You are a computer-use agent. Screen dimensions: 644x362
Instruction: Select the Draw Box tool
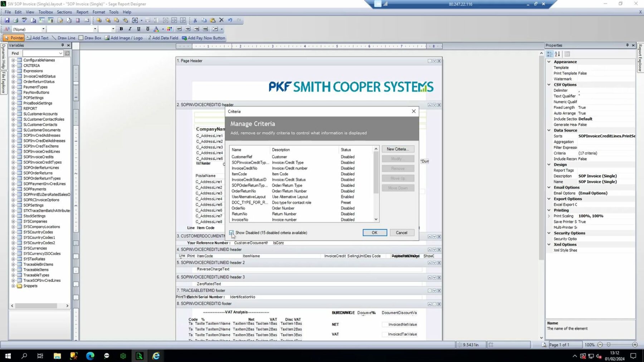(x=90, y=38)
